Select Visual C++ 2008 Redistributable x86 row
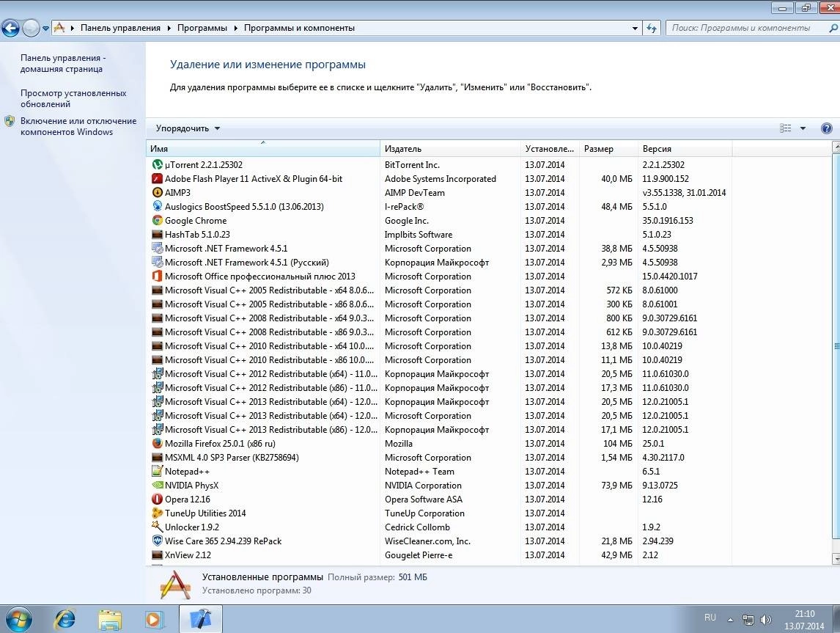840x633 pixels. tap(439, 332)
